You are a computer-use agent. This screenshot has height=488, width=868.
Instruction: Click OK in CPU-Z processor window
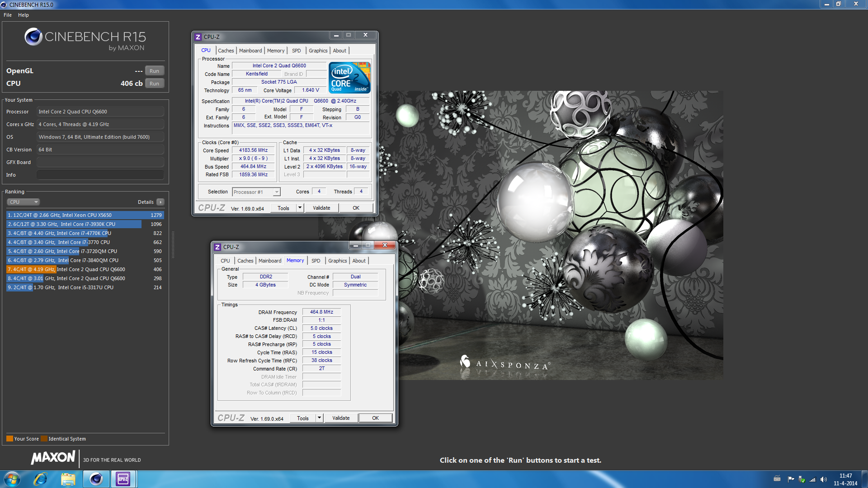[x=356, y=208]
